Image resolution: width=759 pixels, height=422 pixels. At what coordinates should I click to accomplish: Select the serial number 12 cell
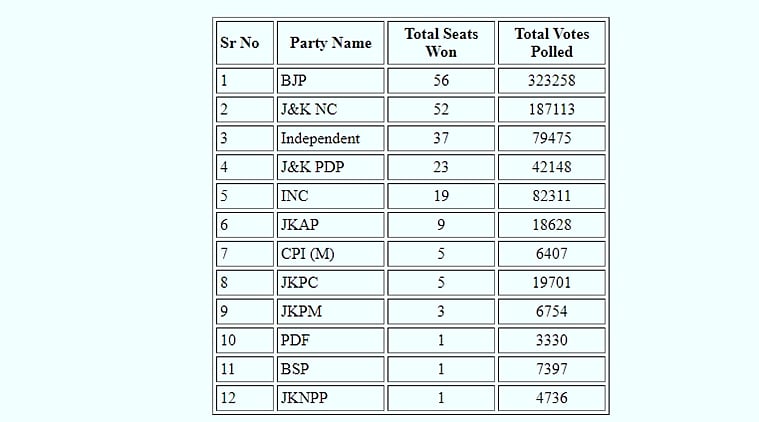[245, 398]
